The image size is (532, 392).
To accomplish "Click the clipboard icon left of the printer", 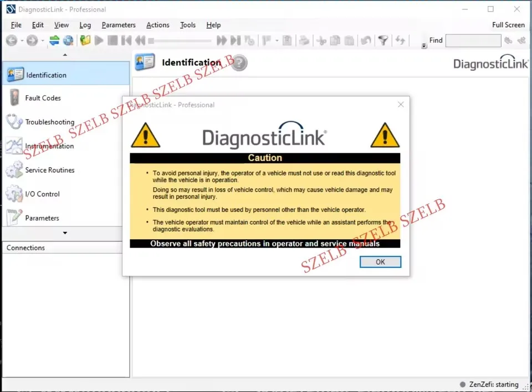I will 287,40.
